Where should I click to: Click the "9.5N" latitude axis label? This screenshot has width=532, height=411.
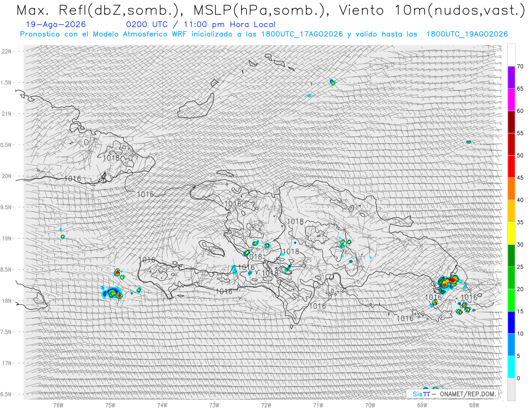tap(6, 207)
